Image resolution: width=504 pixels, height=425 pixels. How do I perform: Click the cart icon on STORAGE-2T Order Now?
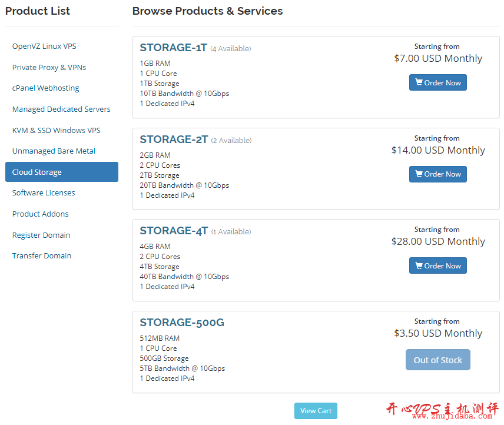click(418, 174)
